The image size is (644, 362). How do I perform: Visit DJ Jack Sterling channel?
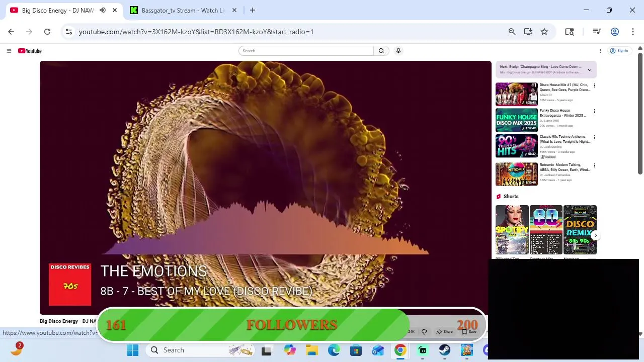click(x=550, y=147)
